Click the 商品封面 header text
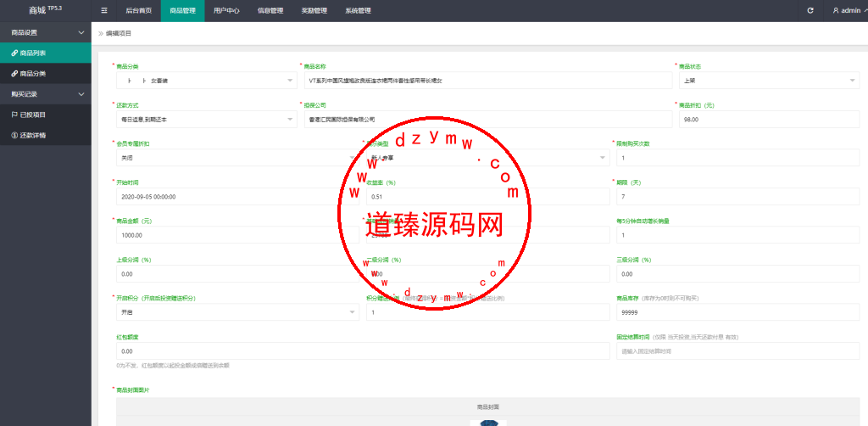 click(x=487, y=406)
